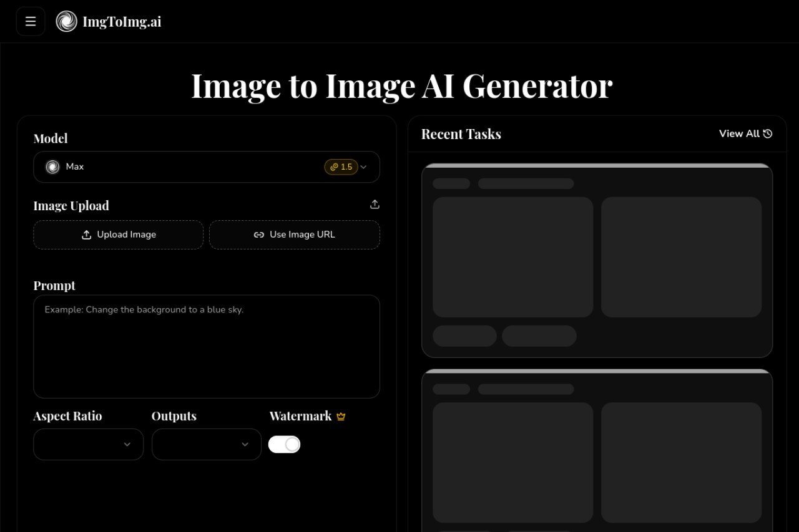799x532 pixels.
Task: Toggle the Watermark switch
Action: 285,444
